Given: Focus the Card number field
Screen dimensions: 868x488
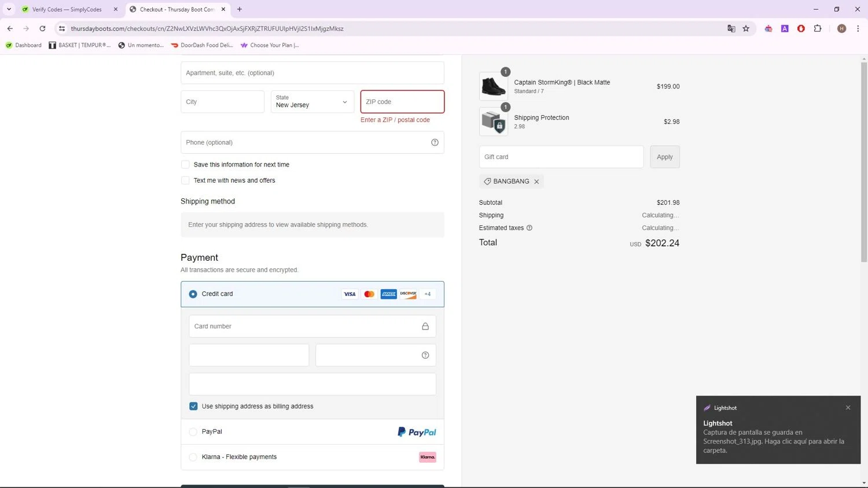Looking at the screenshot, I should [x=312, y=326].
